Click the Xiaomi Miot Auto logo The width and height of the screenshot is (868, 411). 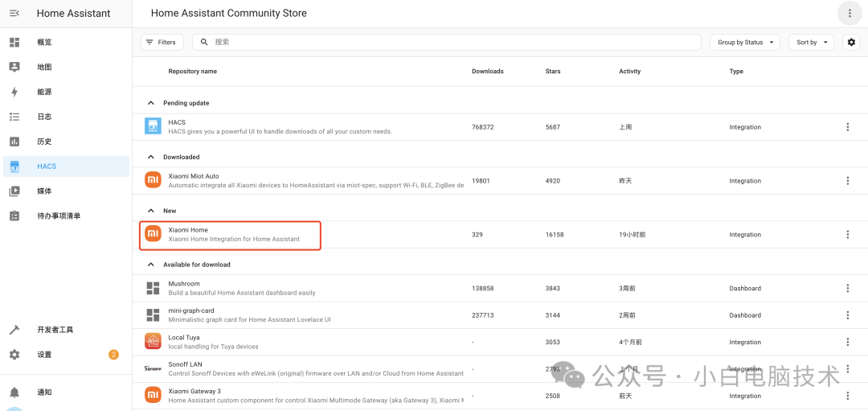(153, 180)
